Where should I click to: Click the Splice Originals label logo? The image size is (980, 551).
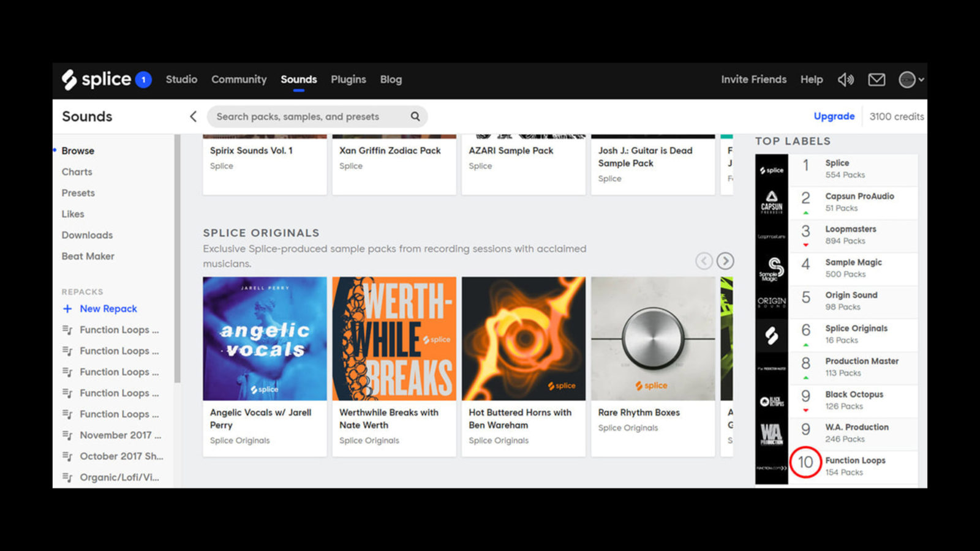(x=772, y=335)
